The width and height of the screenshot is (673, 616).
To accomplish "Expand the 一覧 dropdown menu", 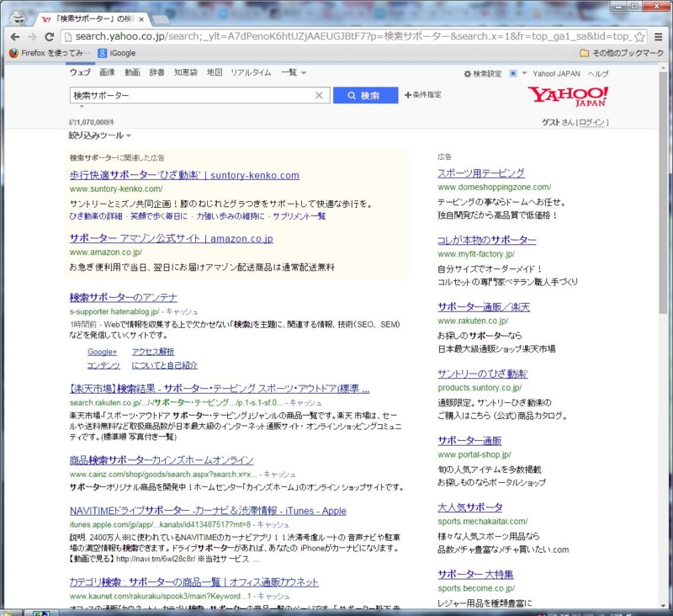I will click(294, 72).
